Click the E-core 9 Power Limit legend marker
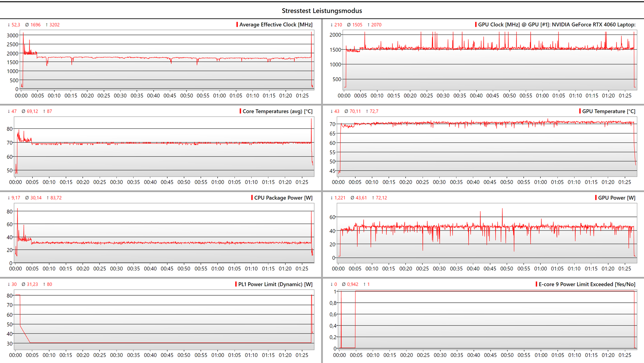 pyautogui.click(x=536, y=284)
